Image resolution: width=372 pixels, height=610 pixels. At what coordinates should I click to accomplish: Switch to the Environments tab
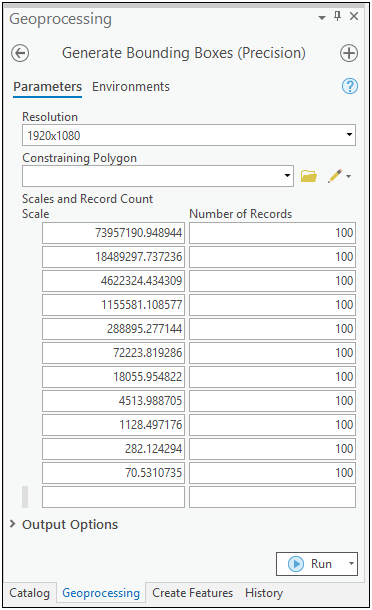(x=131, y=87)
